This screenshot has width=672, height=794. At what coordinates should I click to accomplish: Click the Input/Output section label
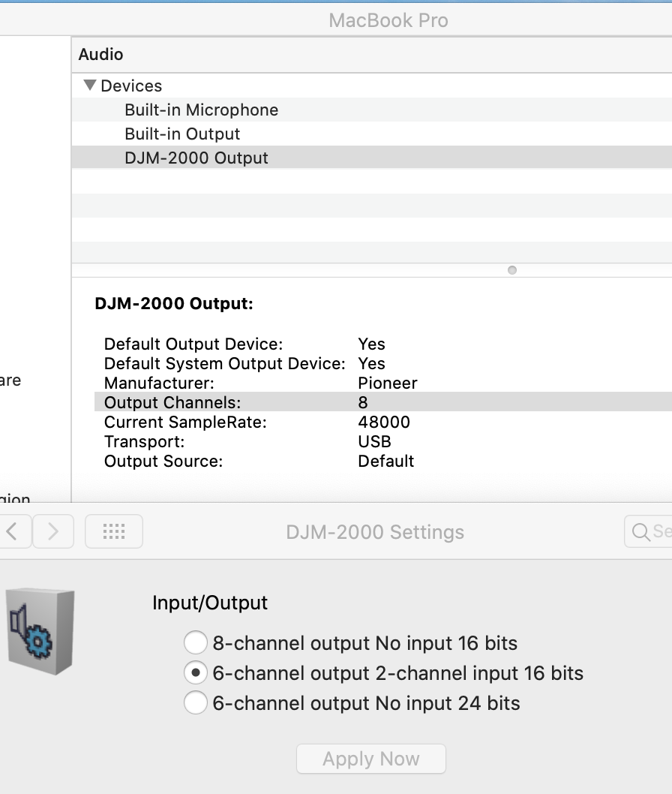[x=210, y=603]
